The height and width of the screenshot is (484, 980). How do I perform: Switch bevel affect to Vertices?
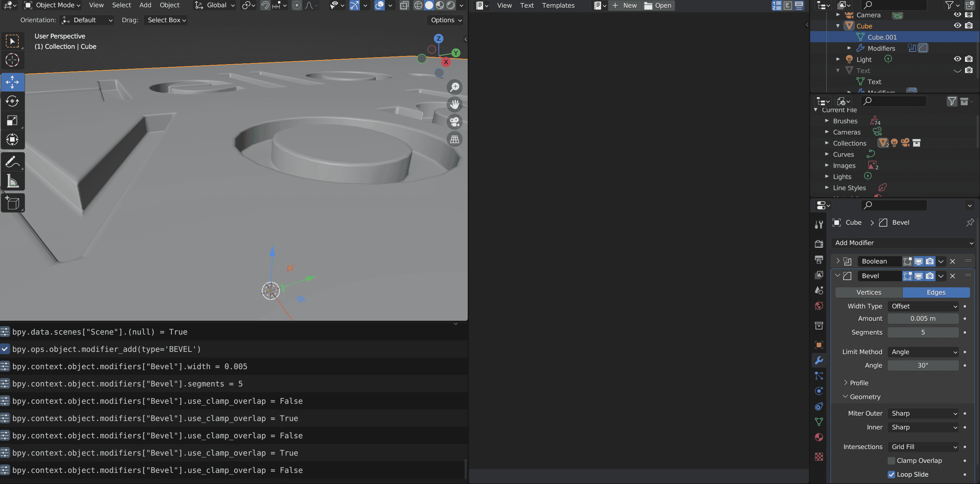[x=869, y=292]
